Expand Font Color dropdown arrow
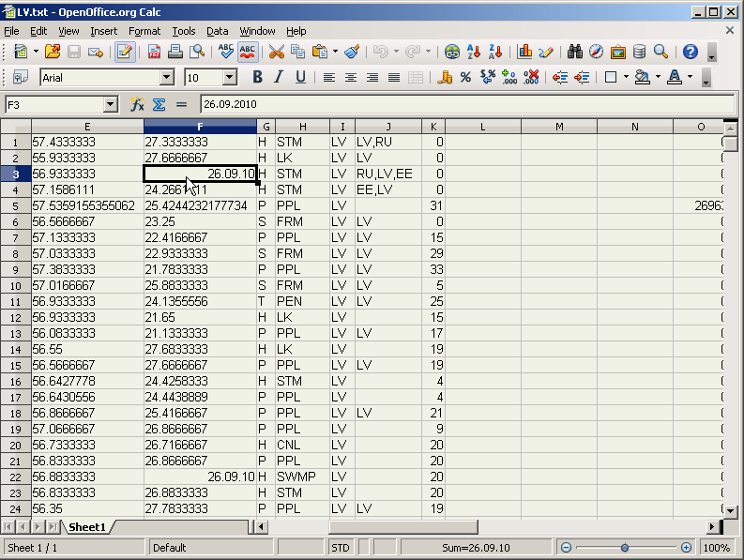The width and height of the screenshot is (744, 560). click(690, 77)
